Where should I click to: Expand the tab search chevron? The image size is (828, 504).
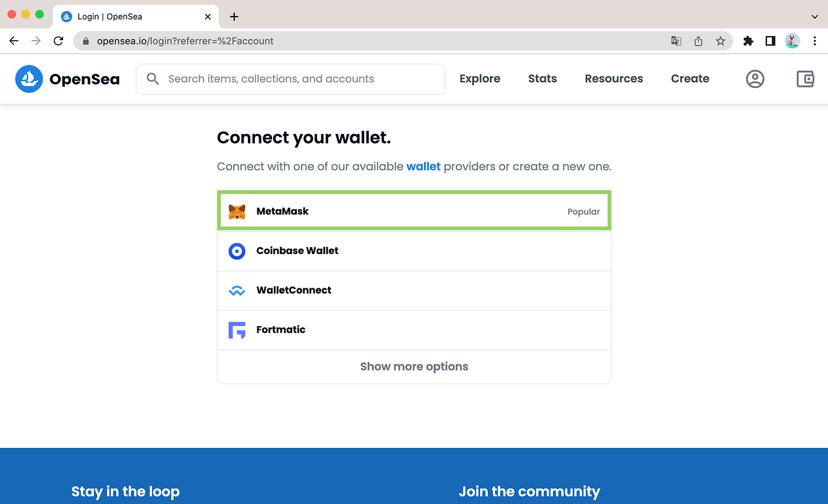click(x=814, y=17)
